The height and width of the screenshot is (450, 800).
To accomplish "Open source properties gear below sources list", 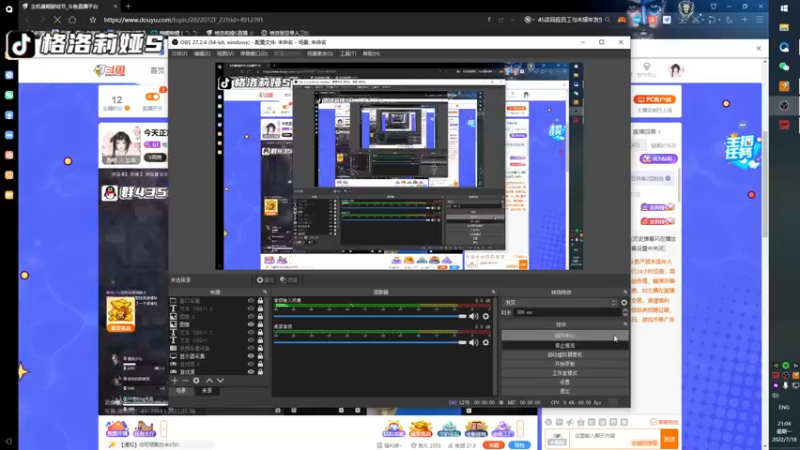I will pyautogui.click(x=196, y=381).
